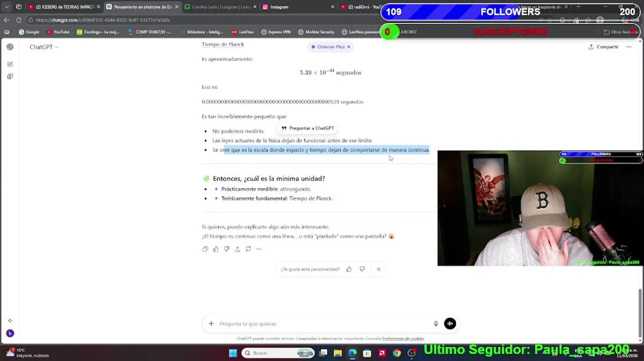Dislike the personality in feedback prompt

[362, 269]
